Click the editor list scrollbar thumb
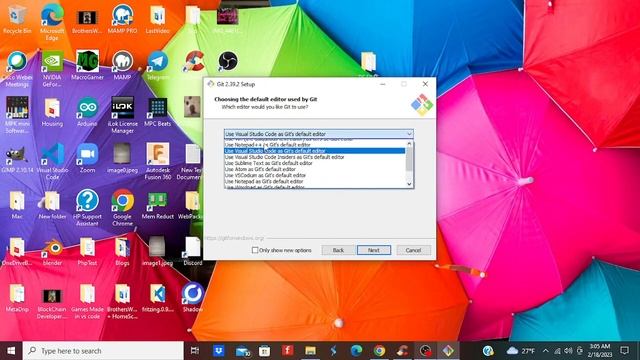Viewport: 640px width, 360px height. [x=409, y=159]
